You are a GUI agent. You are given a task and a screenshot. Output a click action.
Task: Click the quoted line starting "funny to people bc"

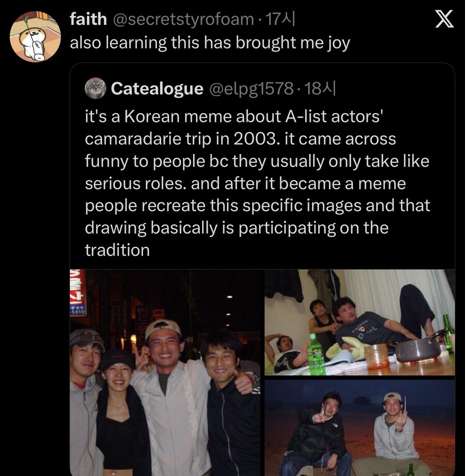pos(257,161)
